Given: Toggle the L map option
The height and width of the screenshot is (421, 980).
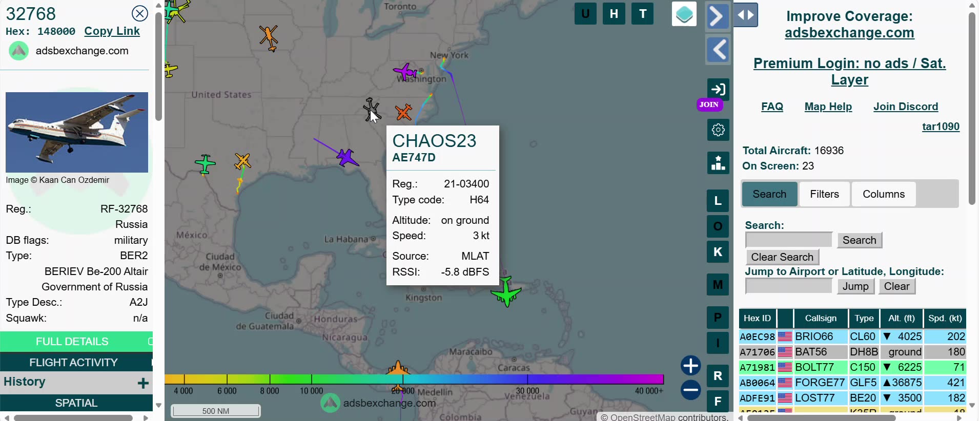Looking at the screenshot, I should point(718,201).
